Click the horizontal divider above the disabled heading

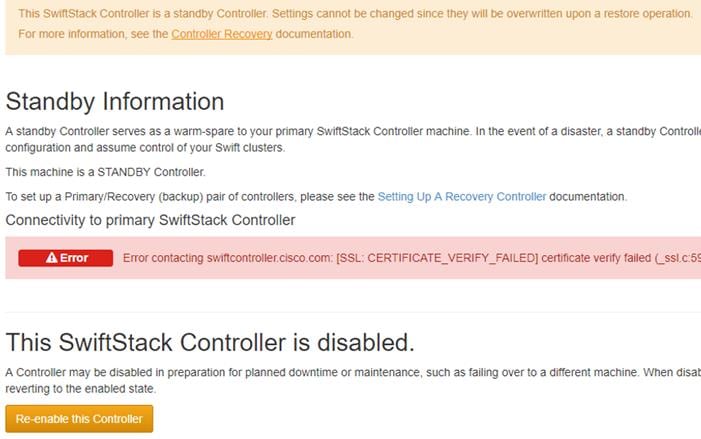click(353, 312)
